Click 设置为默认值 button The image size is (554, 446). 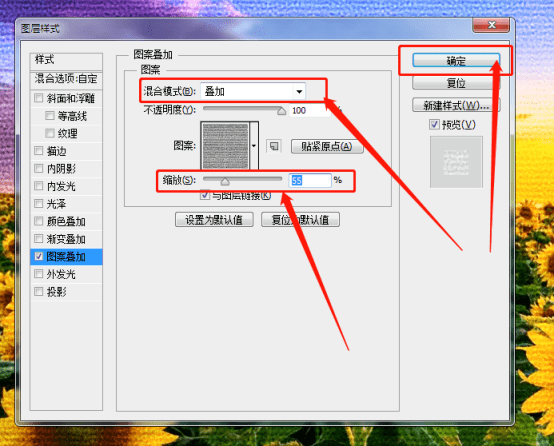[214, 220]
